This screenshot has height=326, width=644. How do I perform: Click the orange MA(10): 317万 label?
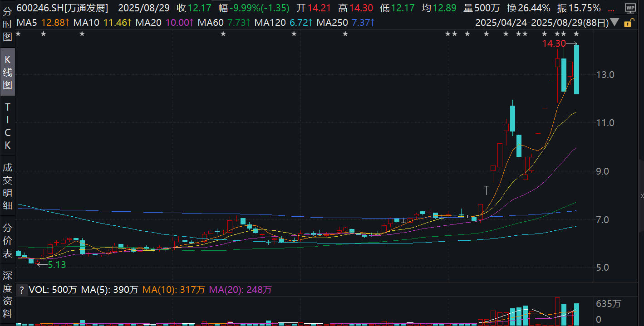point(174,289)
